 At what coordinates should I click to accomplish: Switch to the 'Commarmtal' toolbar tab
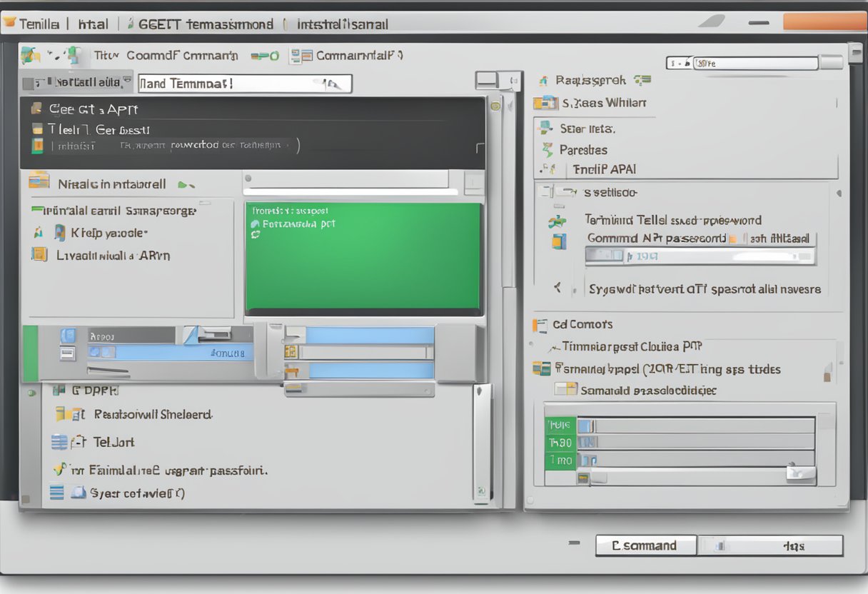[350, 56]
